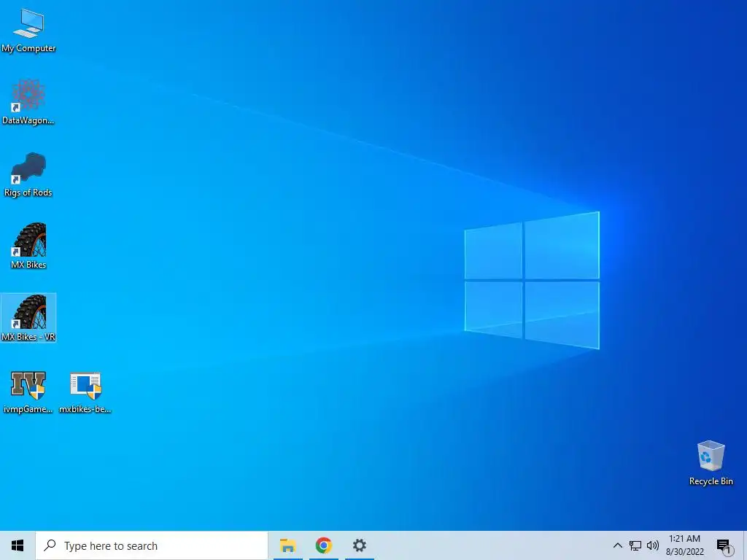Select the Rigs of Rods shortcut
This screenshot has height=560, width=747.
(28, 174)
